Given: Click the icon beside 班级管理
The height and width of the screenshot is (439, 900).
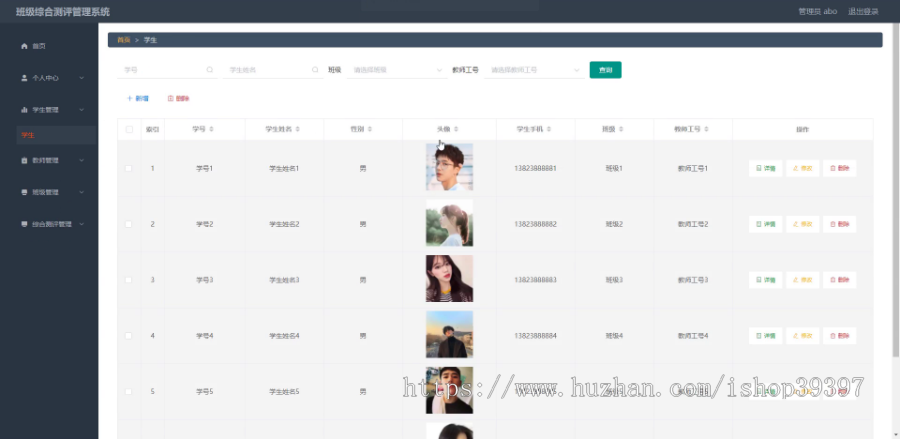Looking at the screenshot, I should pyautogui.click(x=24, y=192).
